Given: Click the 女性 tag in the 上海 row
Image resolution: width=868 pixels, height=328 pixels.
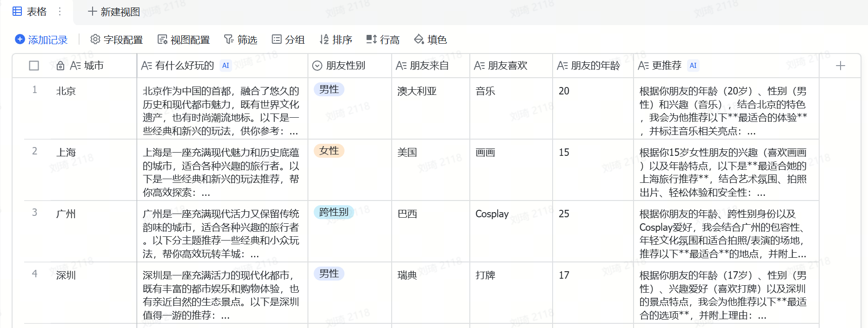Looking at the screenshot, I should pyautogui.click(x=329, y=151).
